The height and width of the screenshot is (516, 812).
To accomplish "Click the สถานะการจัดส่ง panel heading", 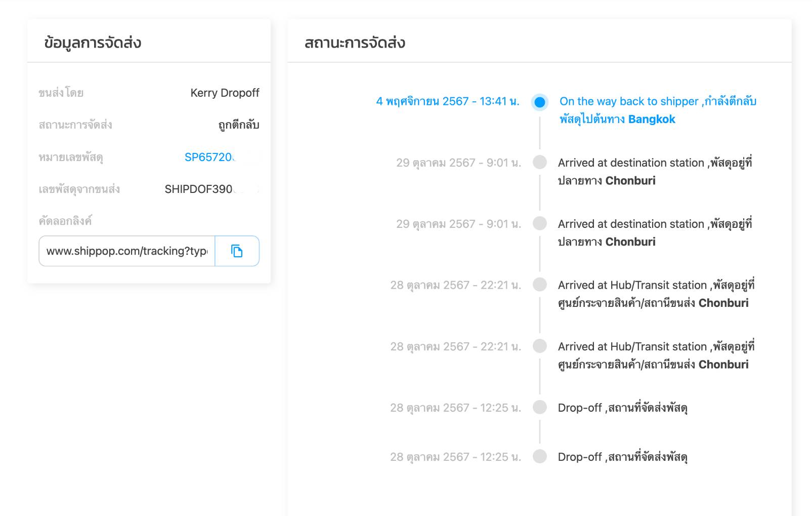I will point(355,43).
